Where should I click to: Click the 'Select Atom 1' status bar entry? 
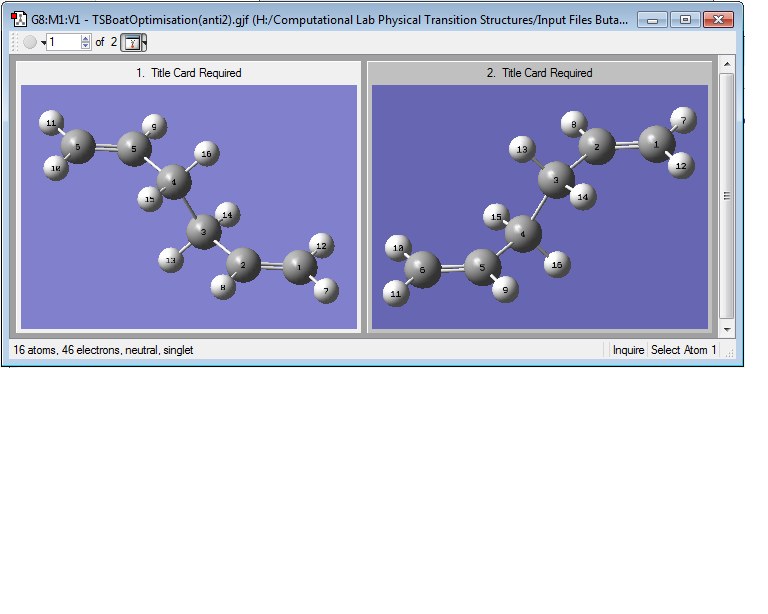point(683,350)
